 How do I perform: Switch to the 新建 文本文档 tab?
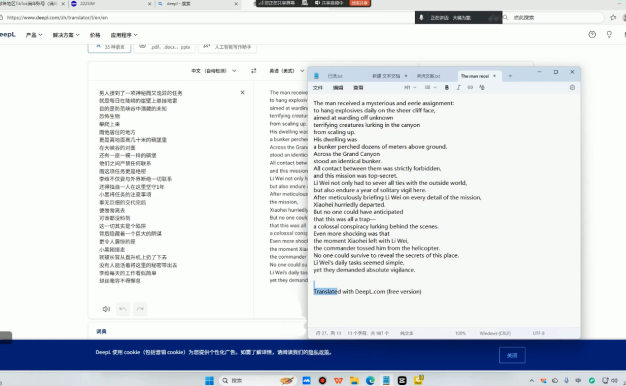point(386,76)
